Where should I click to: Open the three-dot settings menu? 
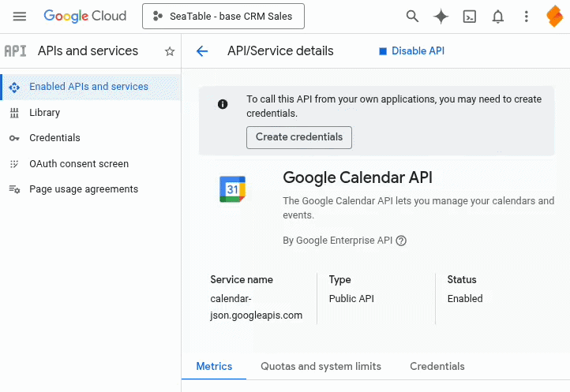point(526,17)
